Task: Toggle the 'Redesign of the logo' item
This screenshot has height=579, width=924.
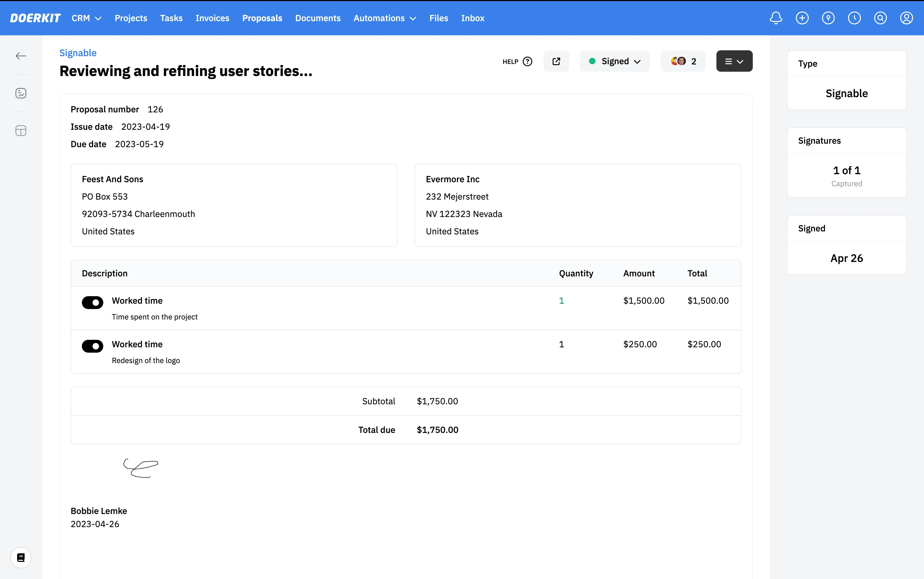Action: [92, 346]
